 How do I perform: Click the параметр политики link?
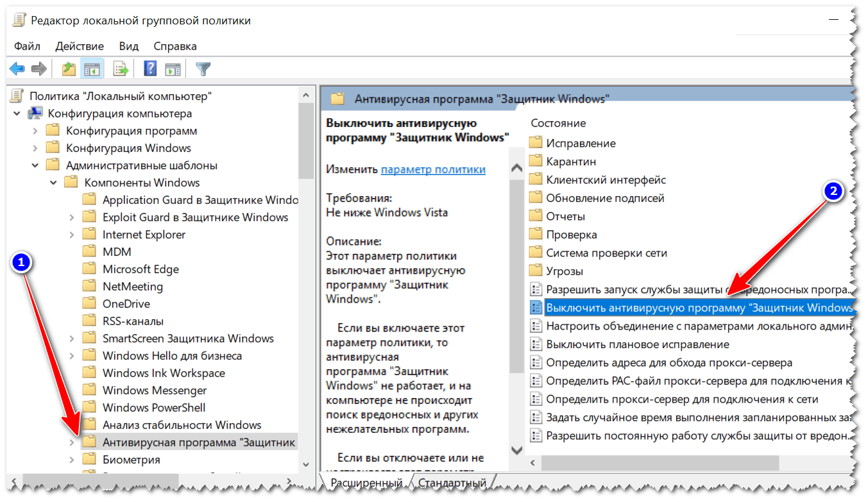pos(433,169)
